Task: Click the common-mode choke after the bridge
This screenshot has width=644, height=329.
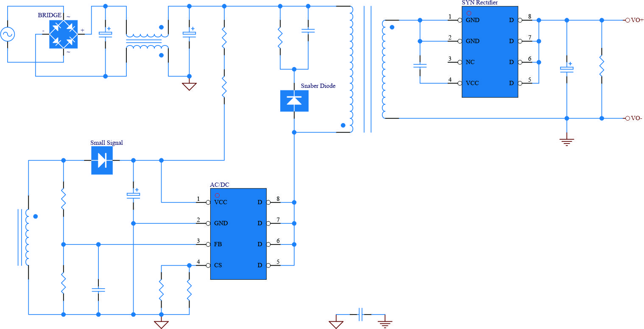Action: [x=147, y=41]
